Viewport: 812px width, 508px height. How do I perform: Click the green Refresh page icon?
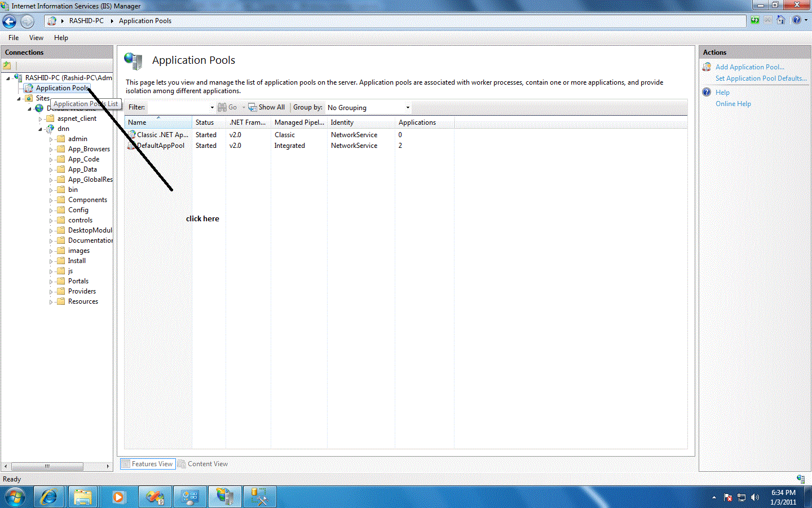(755, 20)
